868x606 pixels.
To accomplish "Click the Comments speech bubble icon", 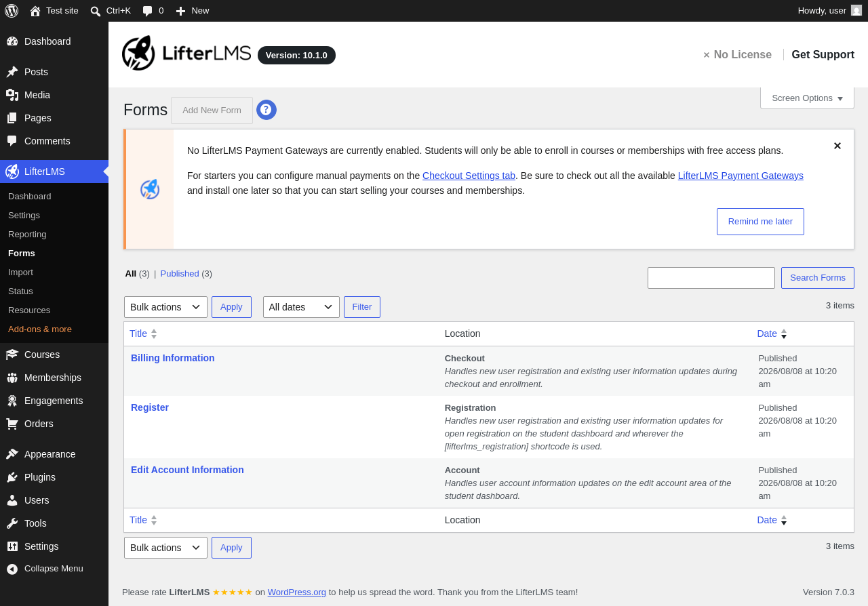I will (x=12, y=141).
